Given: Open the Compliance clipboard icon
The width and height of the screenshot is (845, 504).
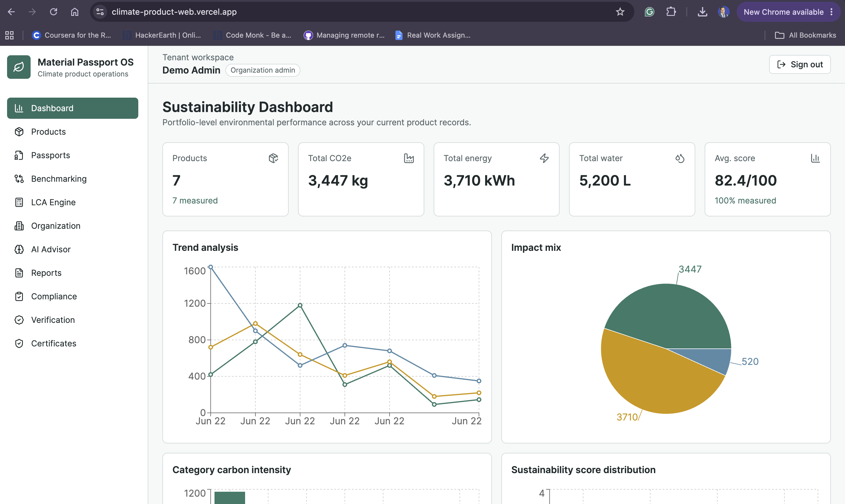Looking at the screenshot, I should pyautogui.click(x=19, y=296).
